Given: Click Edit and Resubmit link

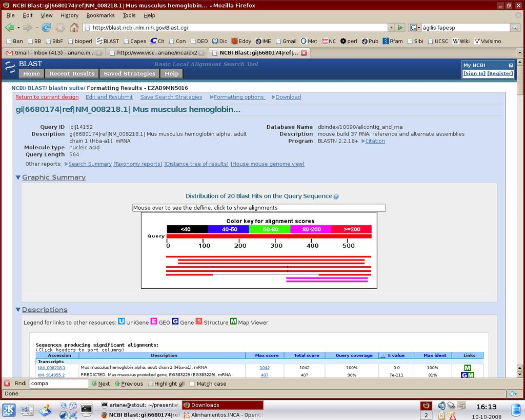Looking at the screenshot, I should pyautogui.click(x=109, y=97).
